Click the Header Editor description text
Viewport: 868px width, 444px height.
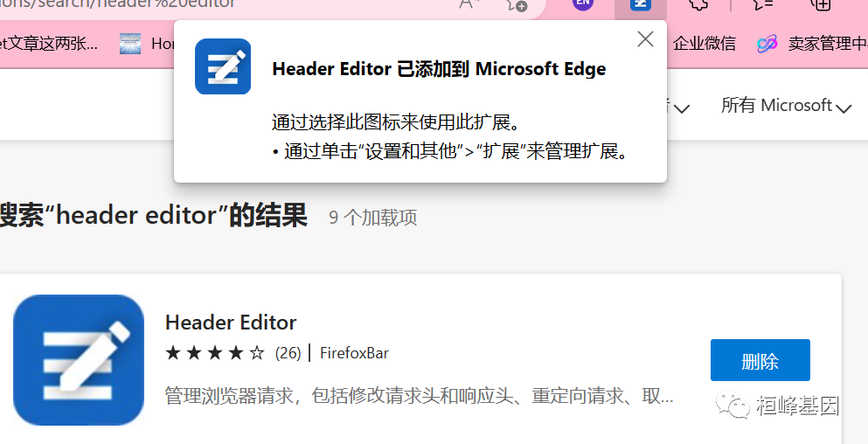[419, 397]
